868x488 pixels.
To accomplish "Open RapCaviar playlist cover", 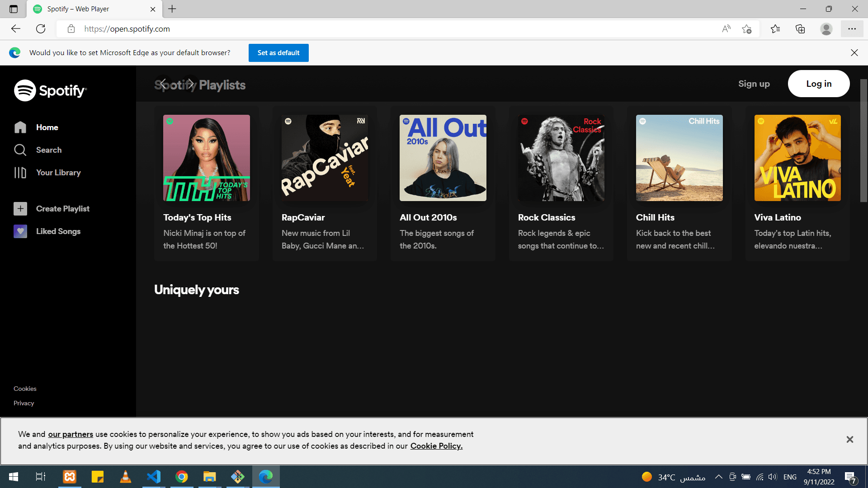I will point(325,158).
